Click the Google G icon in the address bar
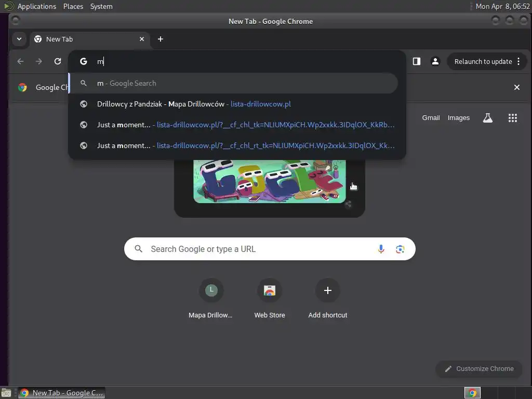The width and height of the screenshot is (532, 399). 84,61
